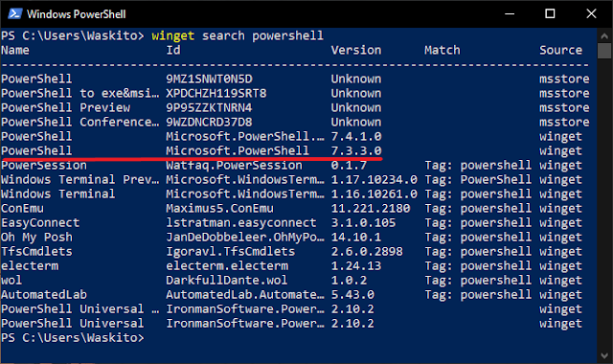
Task: Click the final prompt 'PS C:\Users\Waskito>'
Action: (x=73, y=338)
